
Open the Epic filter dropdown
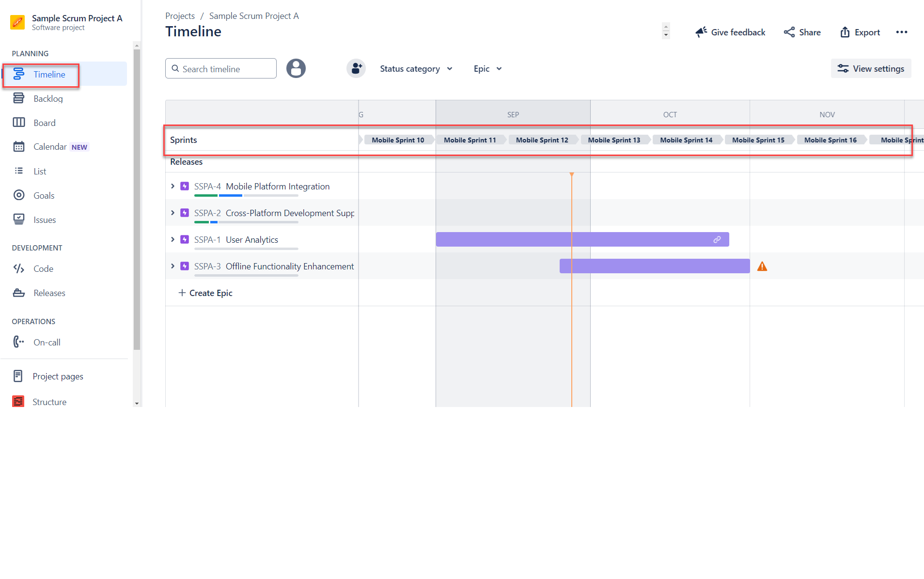click(487, 68)
